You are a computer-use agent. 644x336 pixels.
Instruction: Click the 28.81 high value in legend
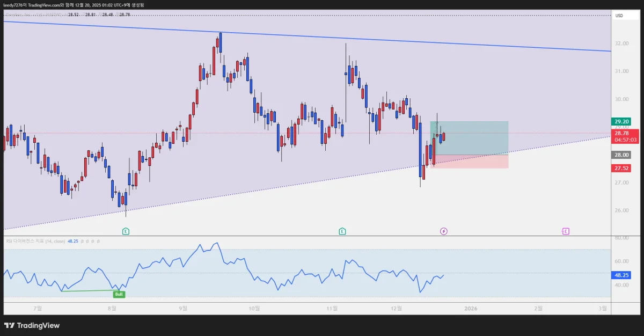click(90, 15)
